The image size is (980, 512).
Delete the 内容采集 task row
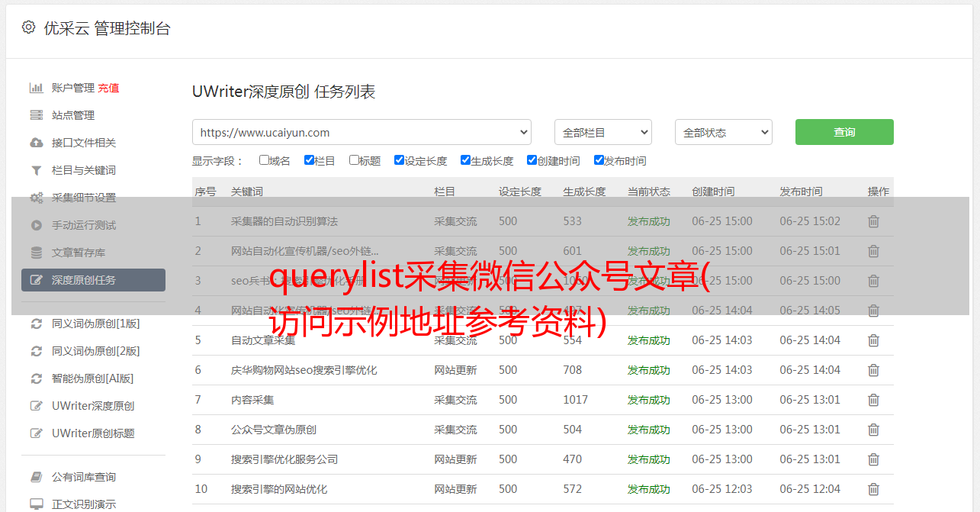click(873, 400)
